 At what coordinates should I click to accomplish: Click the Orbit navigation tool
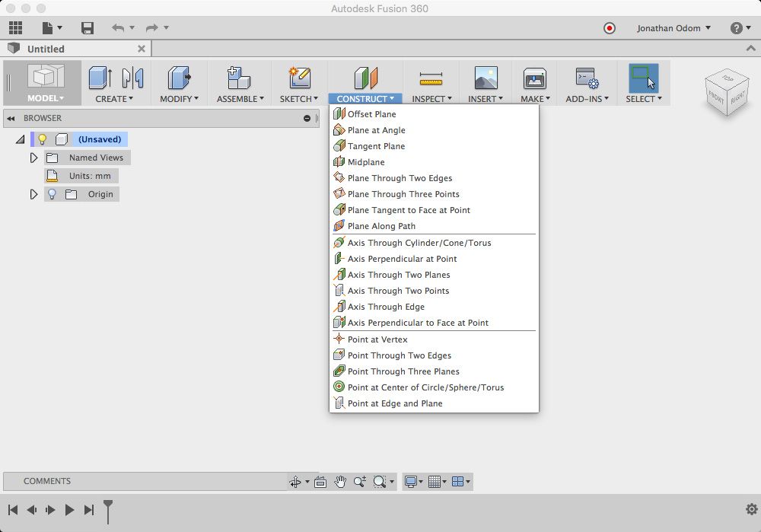tap(295, 482)
